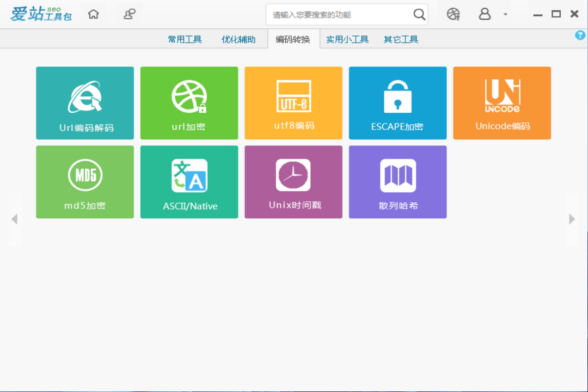Expand the left page navigation arrow
This screenshot has height=392, width=588.
[15, 219]
